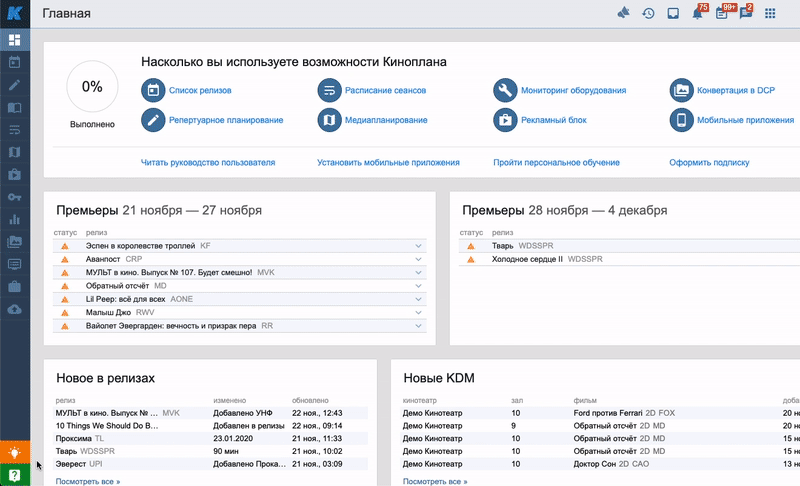This screenshot has height=486, width=800.
Task: Click the Мониторинг оборудования wrench icon
Action: tap(505, 90)
